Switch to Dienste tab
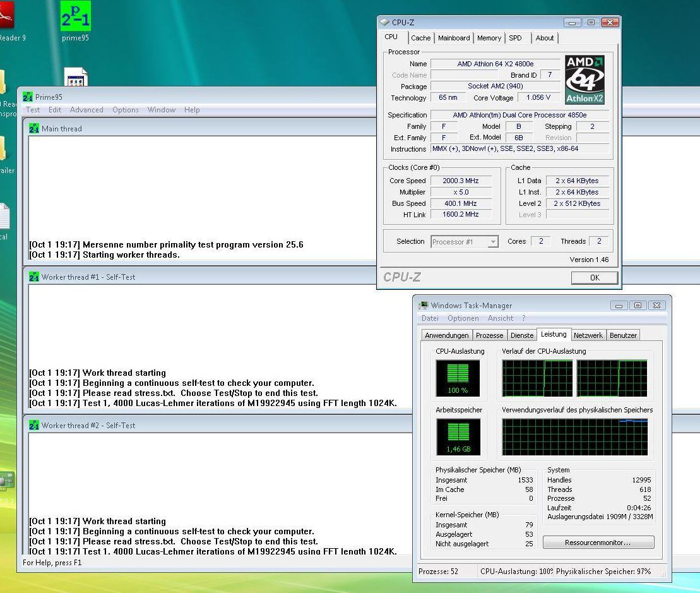The height and width of the screenshot is (593, 700). coord(522,335)
